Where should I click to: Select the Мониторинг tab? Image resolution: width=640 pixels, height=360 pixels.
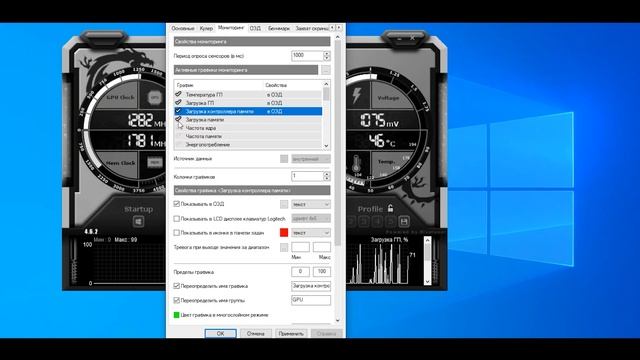(x=231, y=28)
